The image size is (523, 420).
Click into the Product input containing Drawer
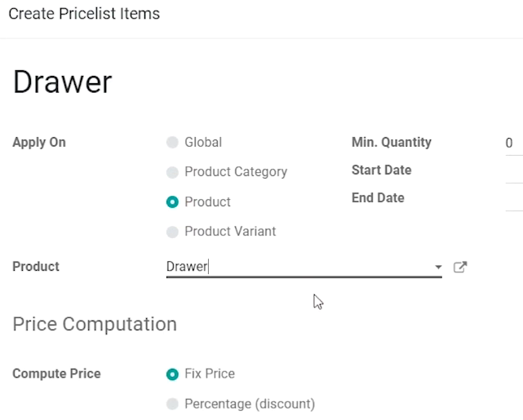(x=299, y=267)
